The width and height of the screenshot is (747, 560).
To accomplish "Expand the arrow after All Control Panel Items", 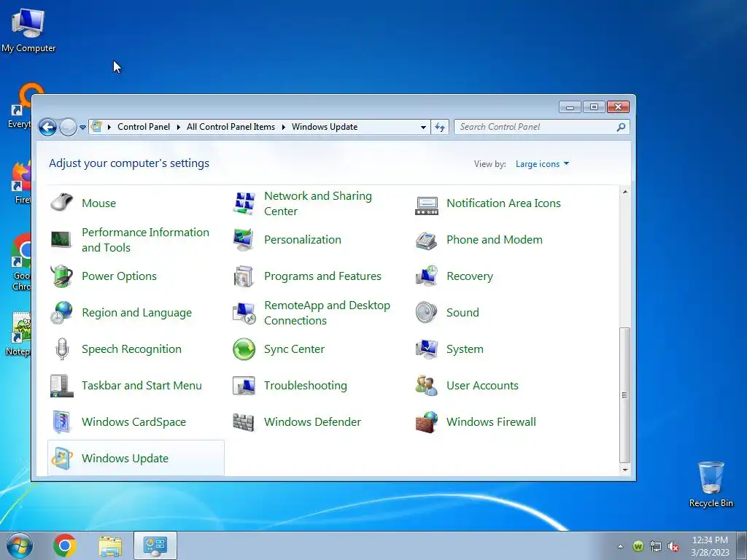I will click(x=284, y=127).
